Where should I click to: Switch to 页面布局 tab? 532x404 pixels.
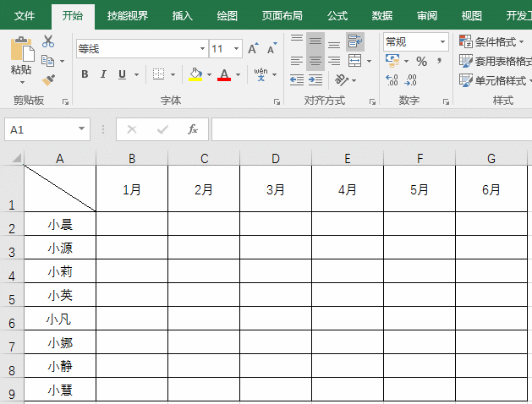[x=282, y=15]
